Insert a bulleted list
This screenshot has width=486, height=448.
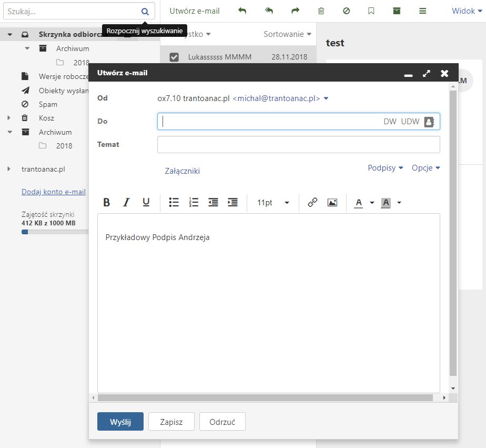[174, 202]
